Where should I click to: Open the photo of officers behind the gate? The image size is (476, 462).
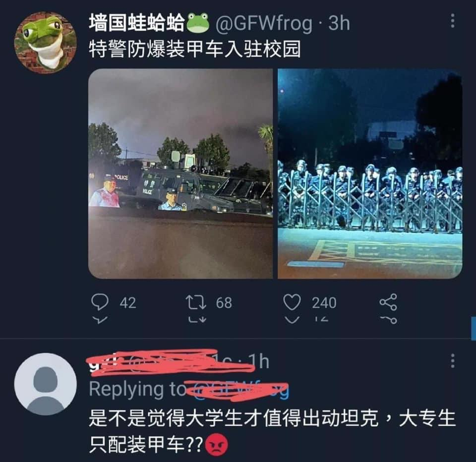tap(370, 173)
